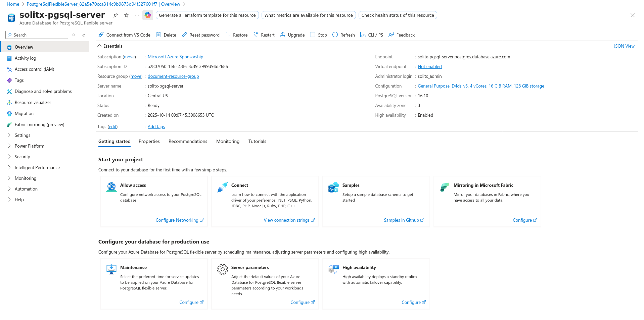Click the Maintenance card icon

tap(111, 269)
